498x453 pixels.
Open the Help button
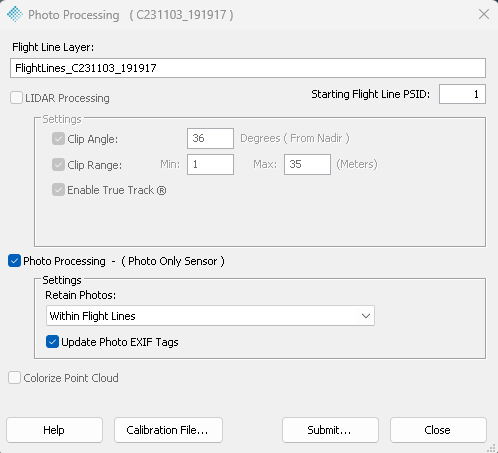pos(54,430)
